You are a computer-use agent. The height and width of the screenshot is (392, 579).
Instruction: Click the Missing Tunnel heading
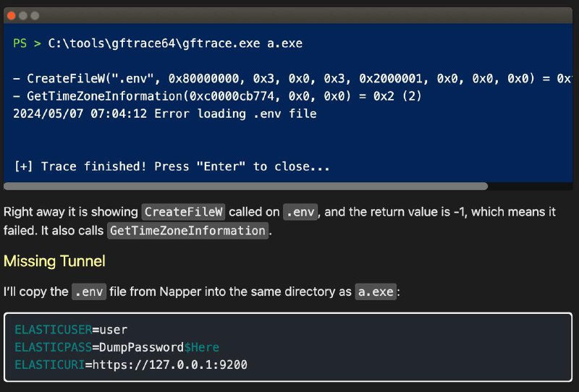54,261
